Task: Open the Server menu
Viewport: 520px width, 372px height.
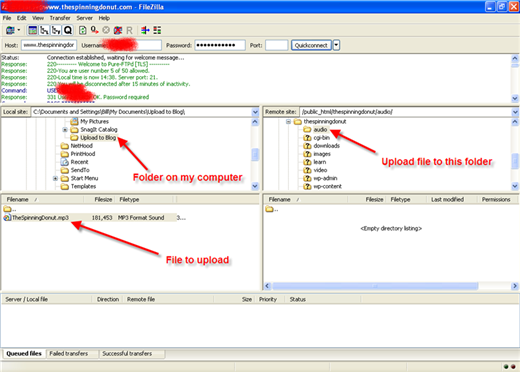Action: pos(84,18)
